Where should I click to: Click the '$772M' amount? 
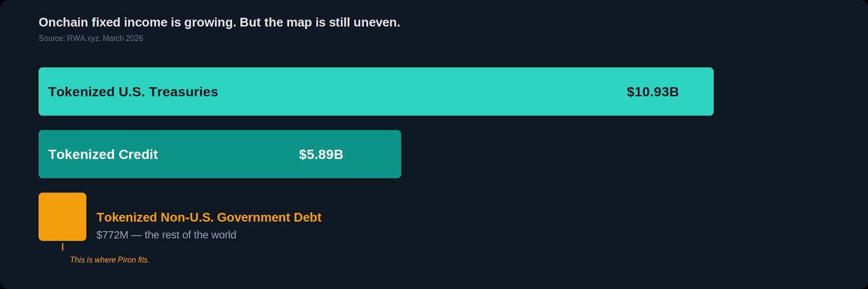[x=112, y=235]
